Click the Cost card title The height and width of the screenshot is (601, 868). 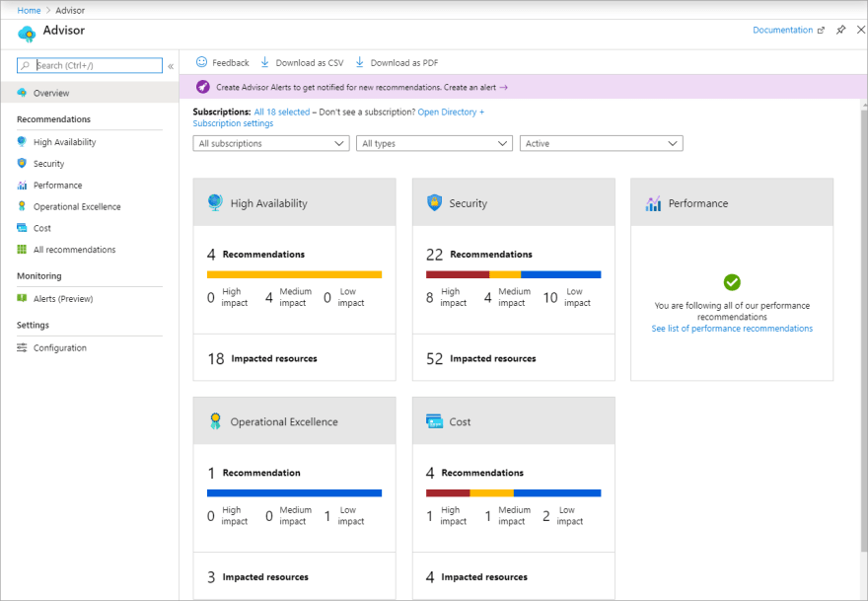pyautogui.click(x=460, y=421)
